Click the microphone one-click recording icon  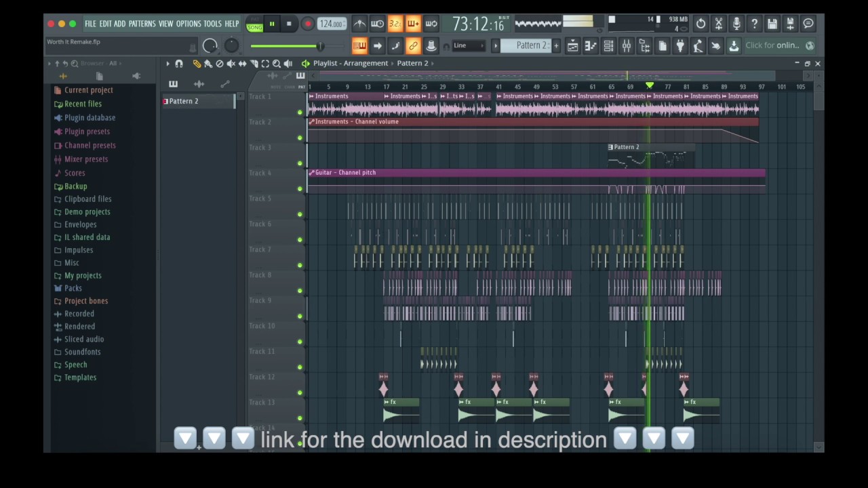pyautogui.click(x=736, y=24)
